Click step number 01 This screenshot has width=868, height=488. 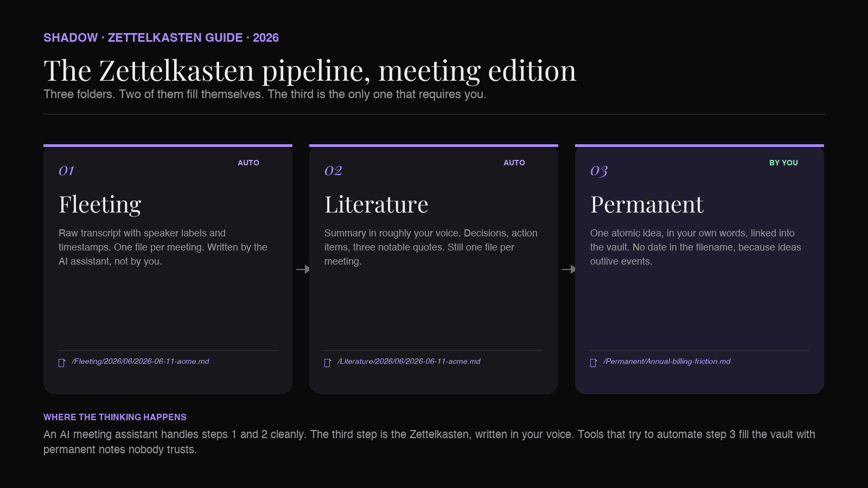click(x=66, y=171)
